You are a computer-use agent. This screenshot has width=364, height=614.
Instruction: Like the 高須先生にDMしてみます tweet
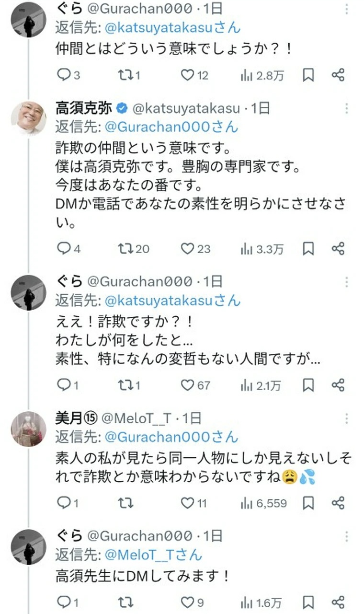188,602
